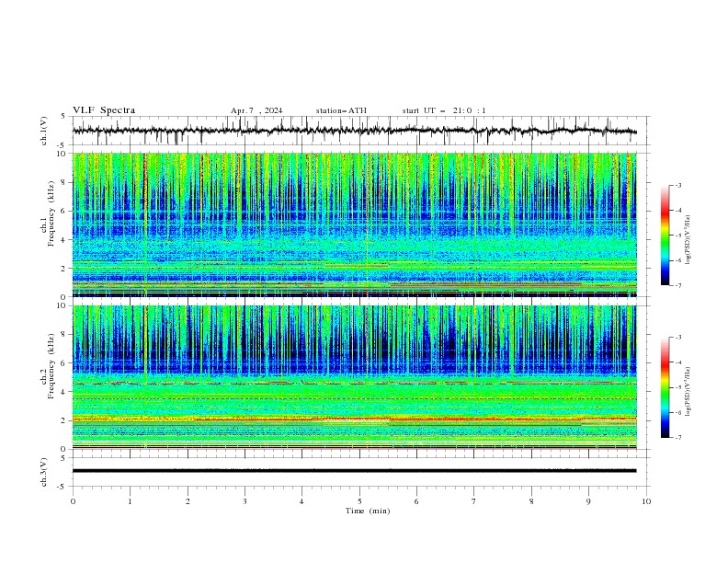Click the "station=ATH" header label
The height and width of the screenshot is (563, 728).
[x=341, y=110]
